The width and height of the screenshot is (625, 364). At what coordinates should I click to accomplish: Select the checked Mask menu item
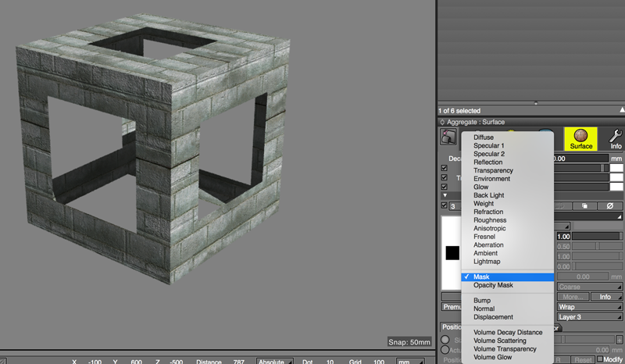[x=507, y=277]
